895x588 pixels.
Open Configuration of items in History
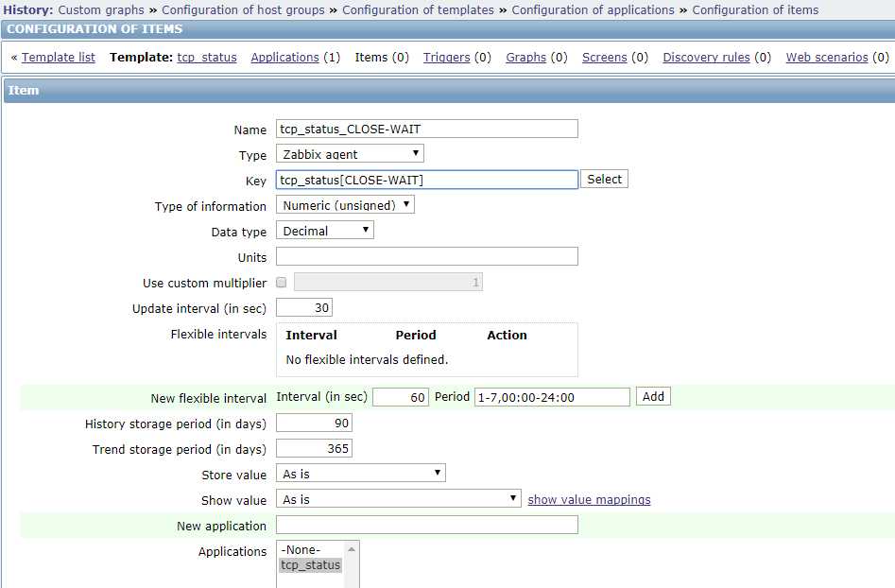(x=755, y=9)
